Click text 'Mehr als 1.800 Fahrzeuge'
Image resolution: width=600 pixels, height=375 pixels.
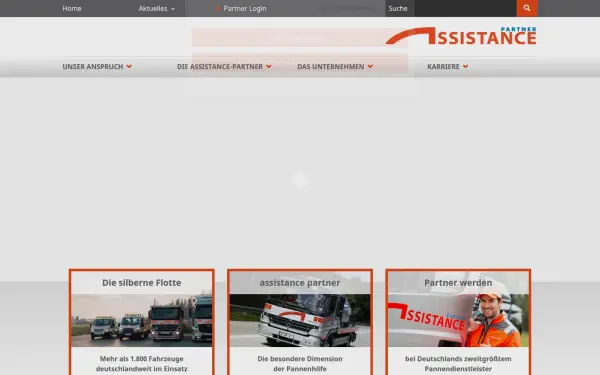point(142,359)
